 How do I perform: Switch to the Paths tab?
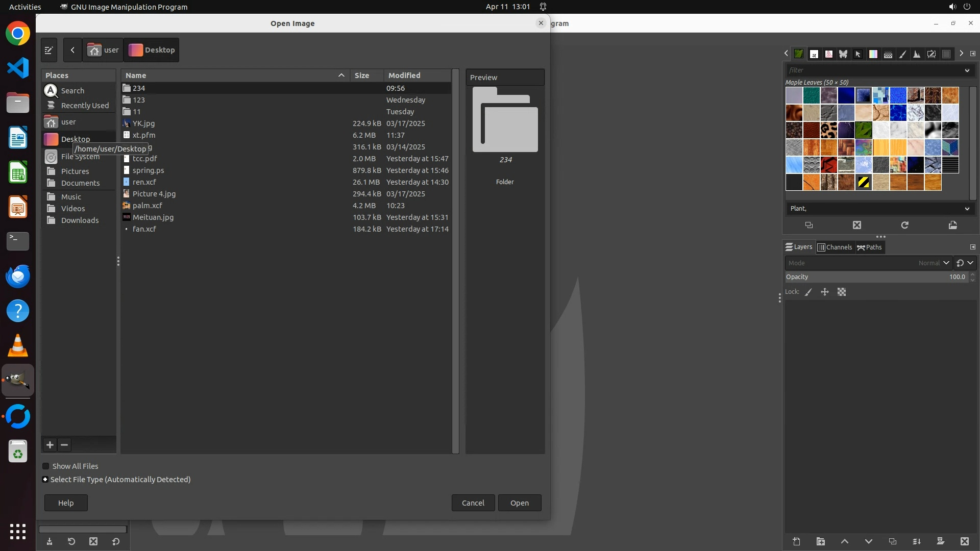[870, 247]
